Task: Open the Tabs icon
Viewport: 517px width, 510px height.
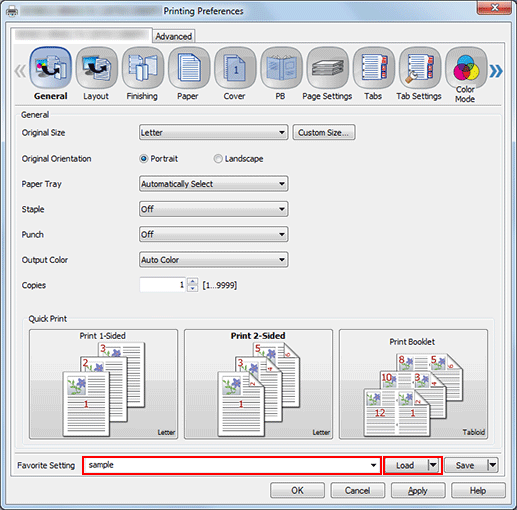Action: 373,68
